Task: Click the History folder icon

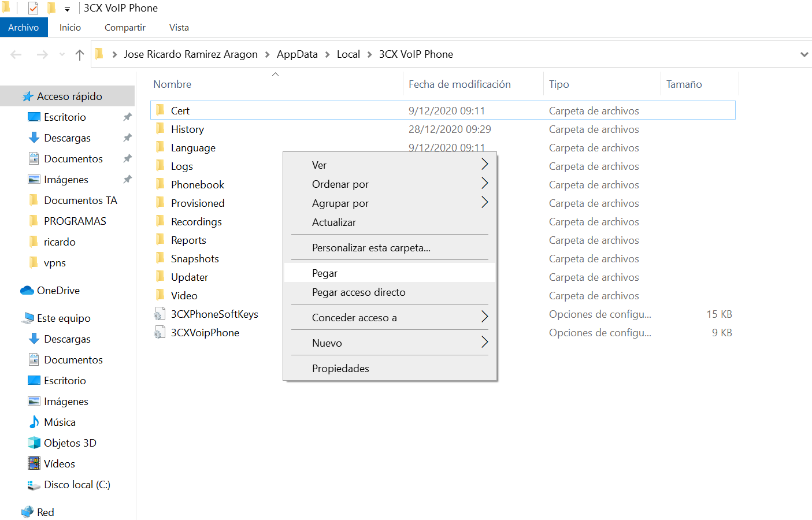Action: pos(160,129)
